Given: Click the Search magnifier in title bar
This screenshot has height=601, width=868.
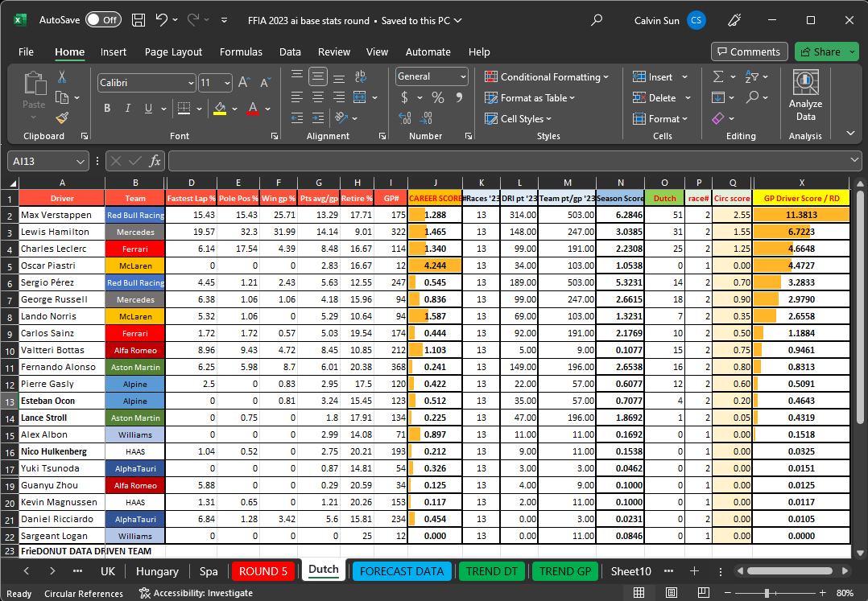Looking at the screenshot, I should (596, 20).
